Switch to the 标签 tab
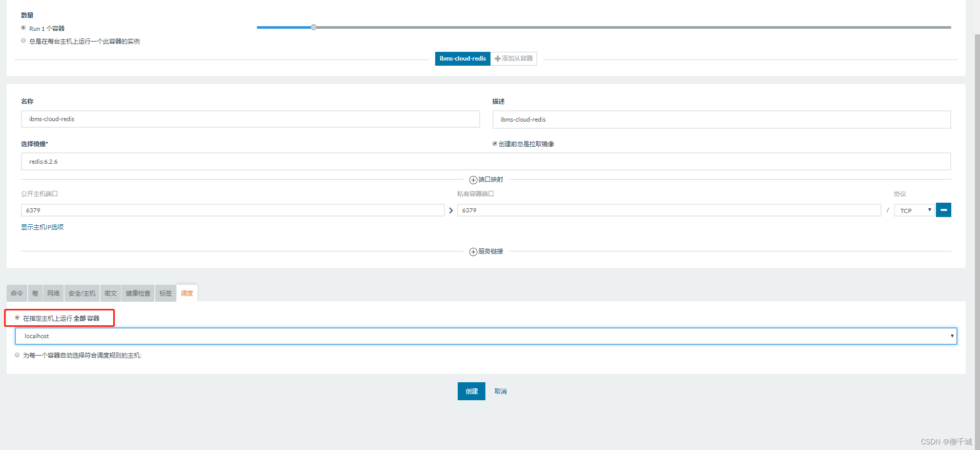Screen dimensions: 980x450 tap(166, 294)
